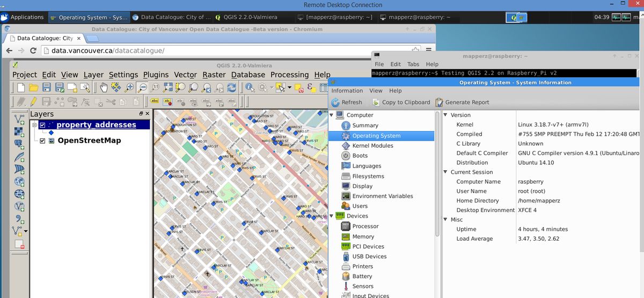The image size is (644, 298).
Task: Collapse the Devices tree section
Action: point(332,216)
